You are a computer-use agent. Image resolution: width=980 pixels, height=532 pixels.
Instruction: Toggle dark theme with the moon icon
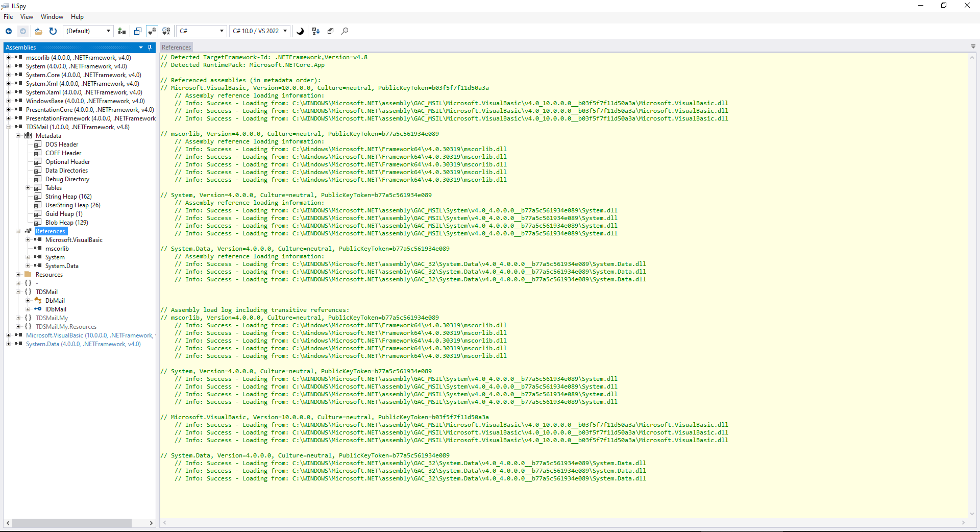pyautogui.click(x=300, y=31)
